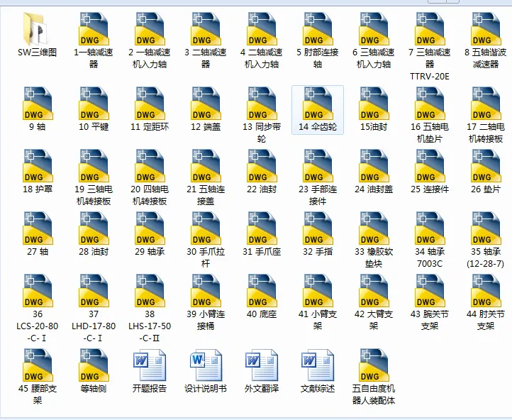This screenshot has width=512, height=420.
Task: Select the 14 伞齿轮 DWG file
Action: coord(318,109)
